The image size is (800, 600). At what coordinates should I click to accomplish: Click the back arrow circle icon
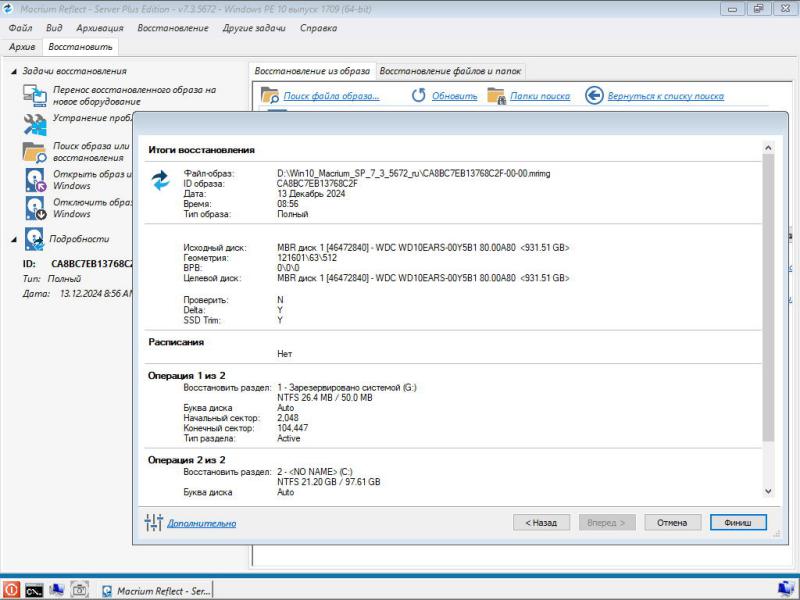(594, 95)
